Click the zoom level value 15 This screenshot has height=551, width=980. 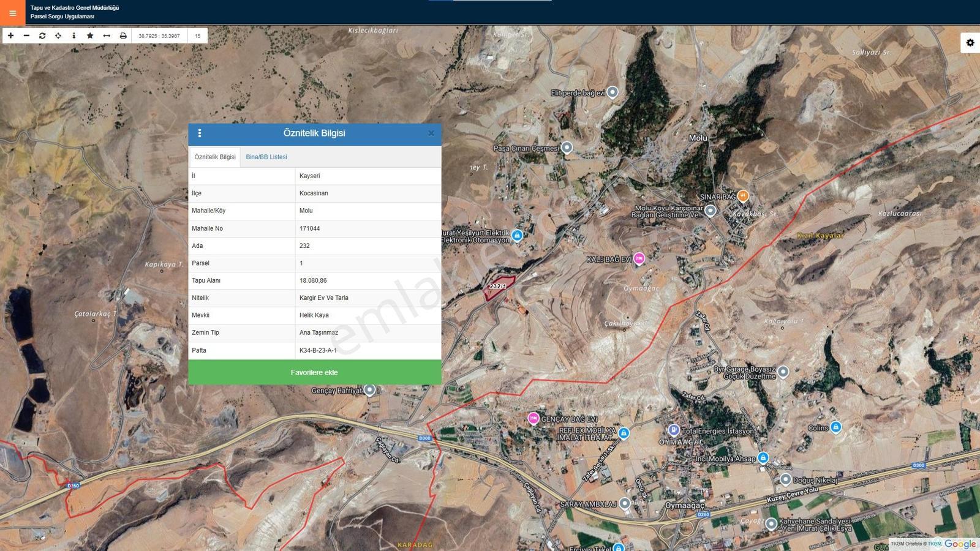[x=197, y=36]
